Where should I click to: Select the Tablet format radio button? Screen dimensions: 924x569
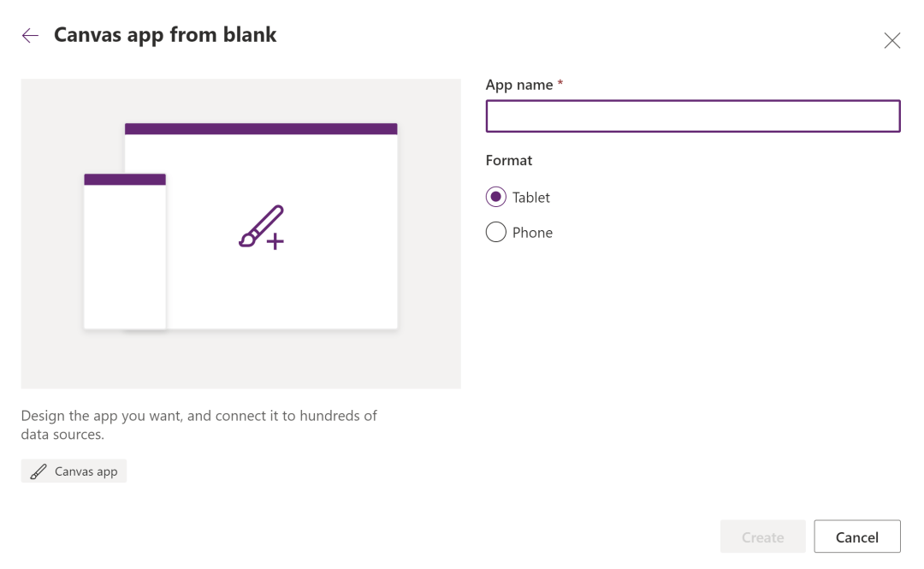pos(496,197)
